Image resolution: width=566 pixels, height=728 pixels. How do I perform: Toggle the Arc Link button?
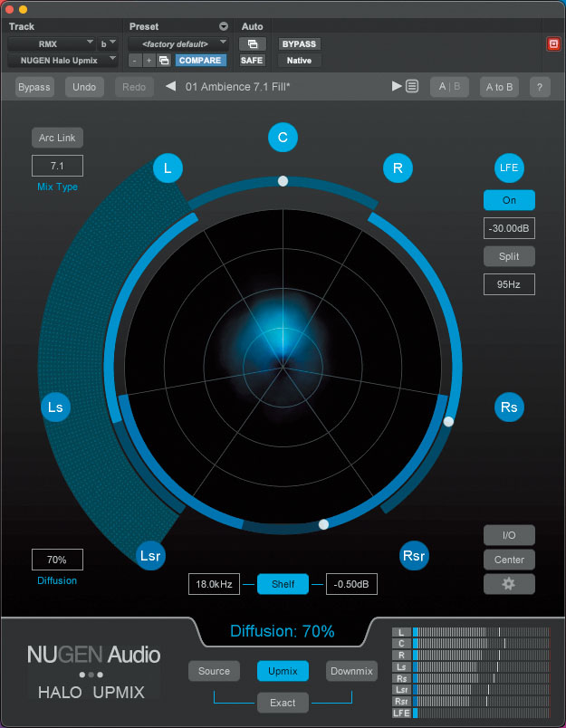[x=57, y=138]
